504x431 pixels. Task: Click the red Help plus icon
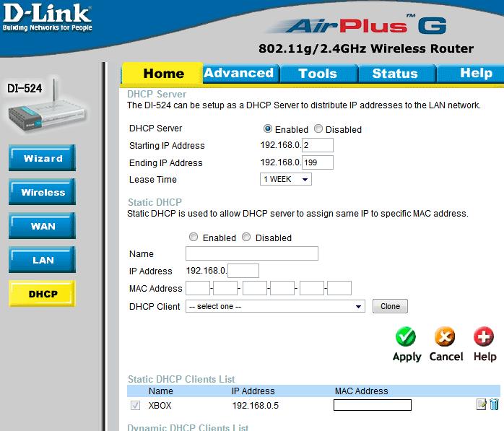click(x=485, y=336)
